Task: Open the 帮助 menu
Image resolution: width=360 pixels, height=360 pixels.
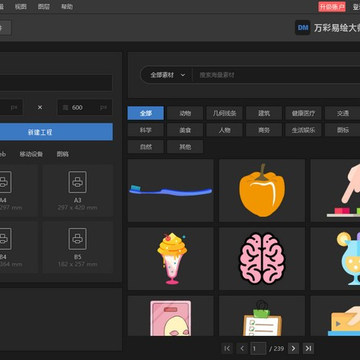Action: [67, 7]
